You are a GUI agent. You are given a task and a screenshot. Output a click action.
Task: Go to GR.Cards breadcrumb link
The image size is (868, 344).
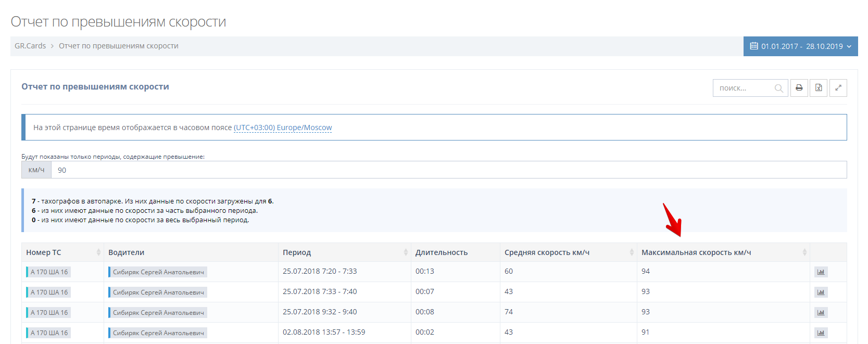[30, 46]
